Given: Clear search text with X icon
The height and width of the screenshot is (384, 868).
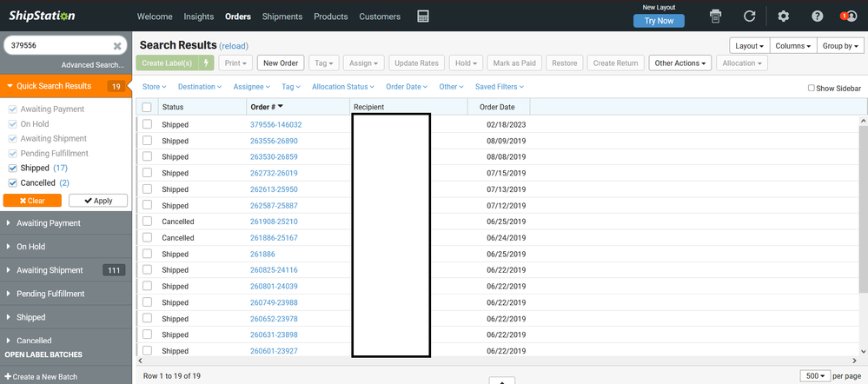Looking at the screenshot, I should point(117,46).
